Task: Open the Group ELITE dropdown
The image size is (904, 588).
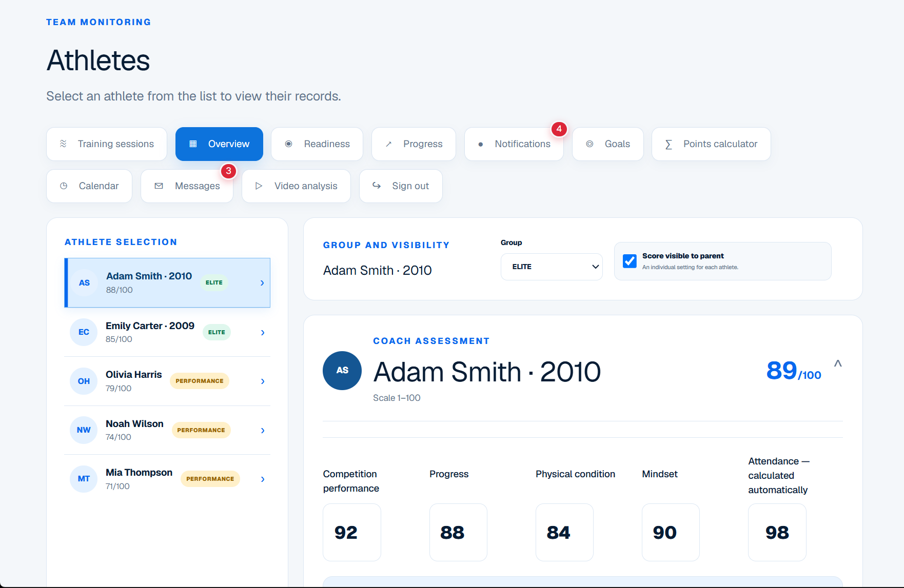Action: pyautogui.click(x=552, y=267)
